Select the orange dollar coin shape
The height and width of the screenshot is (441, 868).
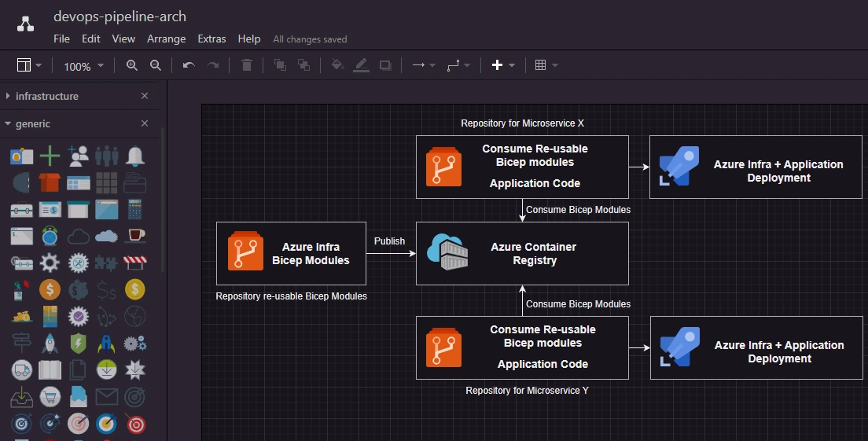click(x=50, y=289)
